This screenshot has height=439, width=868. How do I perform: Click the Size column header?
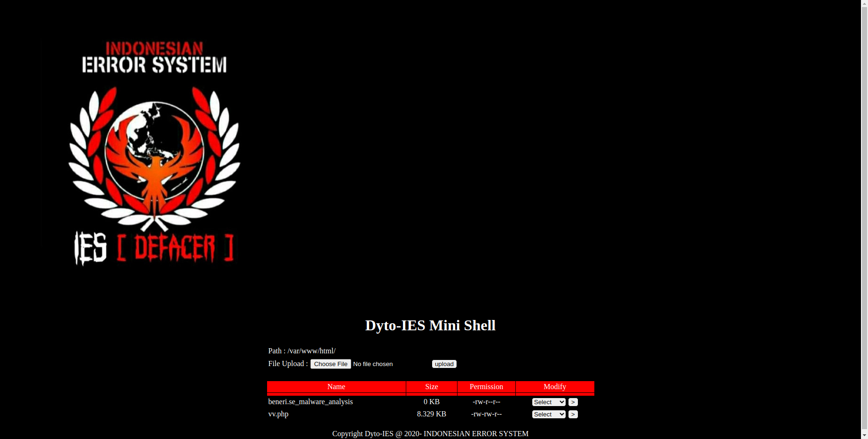432,387
